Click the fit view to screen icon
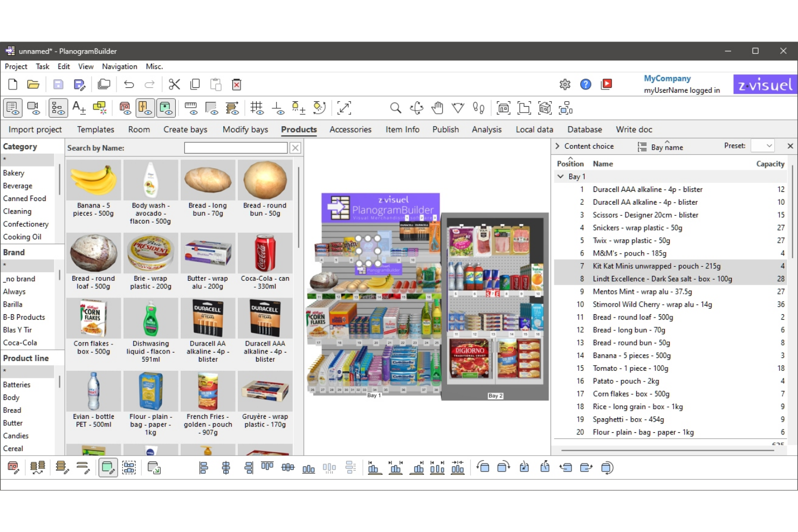Viewport: 798px width, 532px height. [345, 108]
